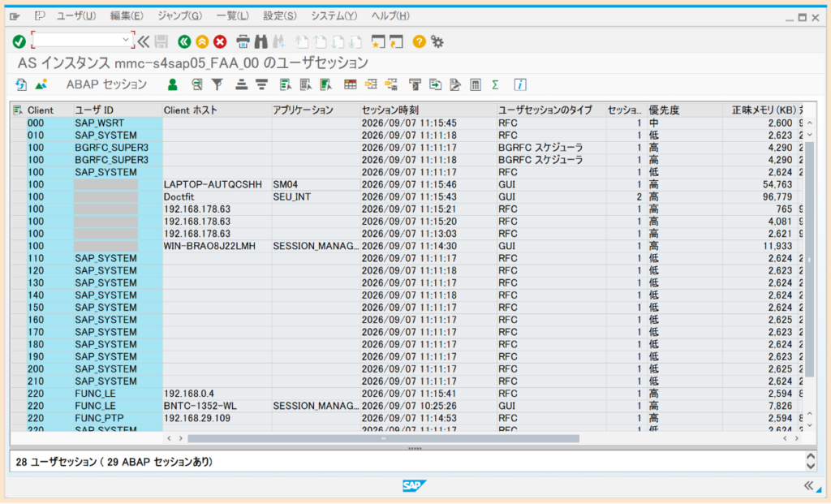Click the Sum total sigma icon

[496, 84]
